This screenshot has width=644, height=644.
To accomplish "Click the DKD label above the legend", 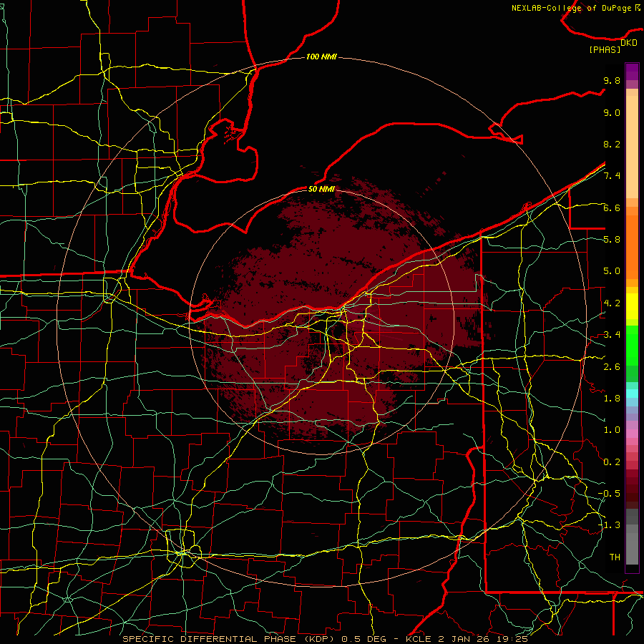I will tap(629, 42).
